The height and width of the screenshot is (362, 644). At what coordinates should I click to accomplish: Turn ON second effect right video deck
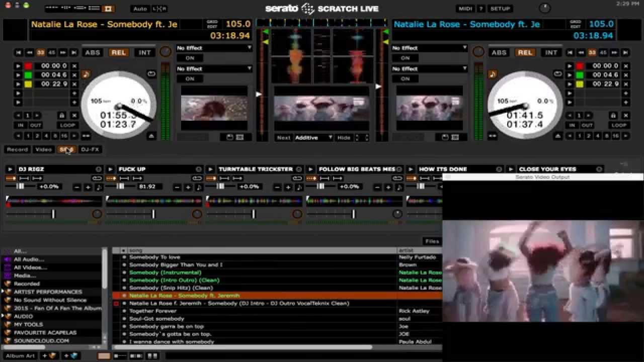click(x=405, y=78)
